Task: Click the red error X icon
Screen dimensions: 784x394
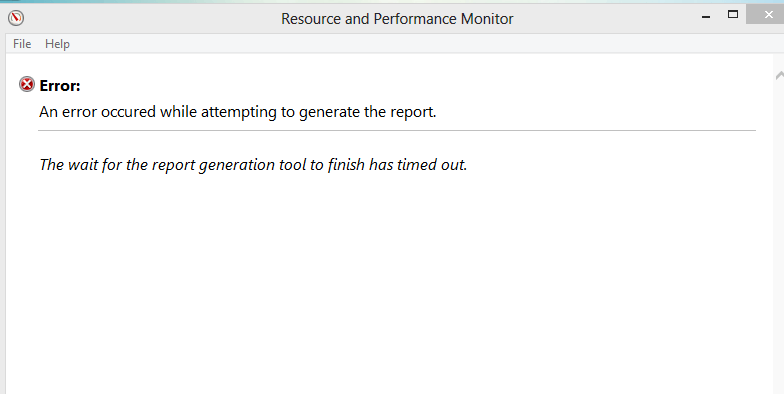Action: (x=27, y=84)
